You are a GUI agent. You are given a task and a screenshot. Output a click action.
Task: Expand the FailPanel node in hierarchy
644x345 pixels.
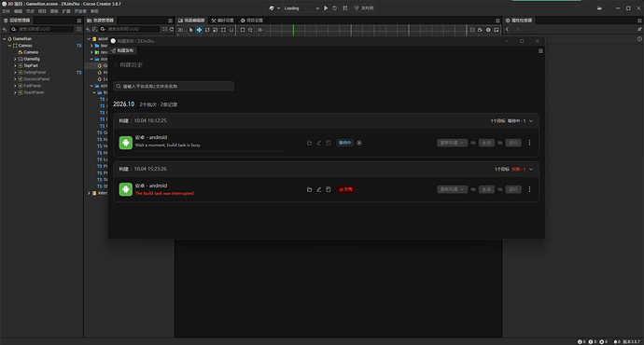[x=15, y=86]
